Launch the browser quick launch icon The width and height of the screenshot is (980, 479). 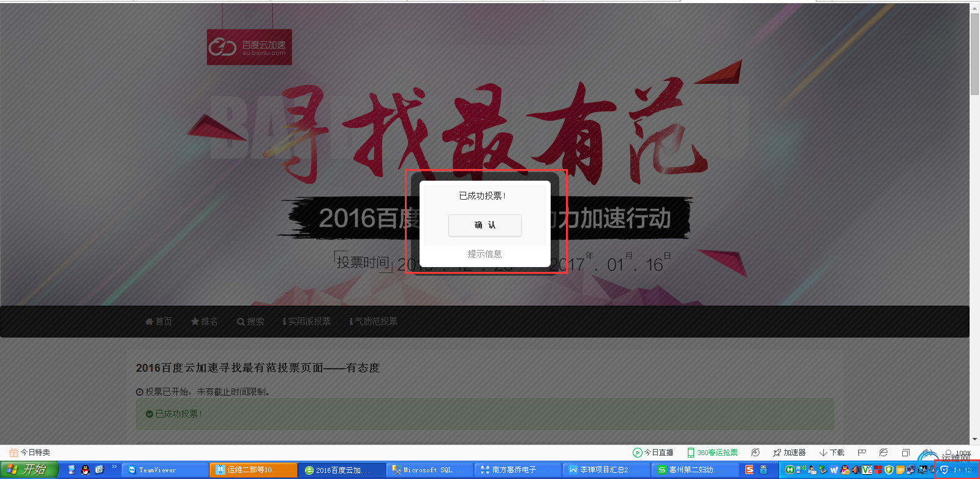pyautogui.click(x=100, y=470)
